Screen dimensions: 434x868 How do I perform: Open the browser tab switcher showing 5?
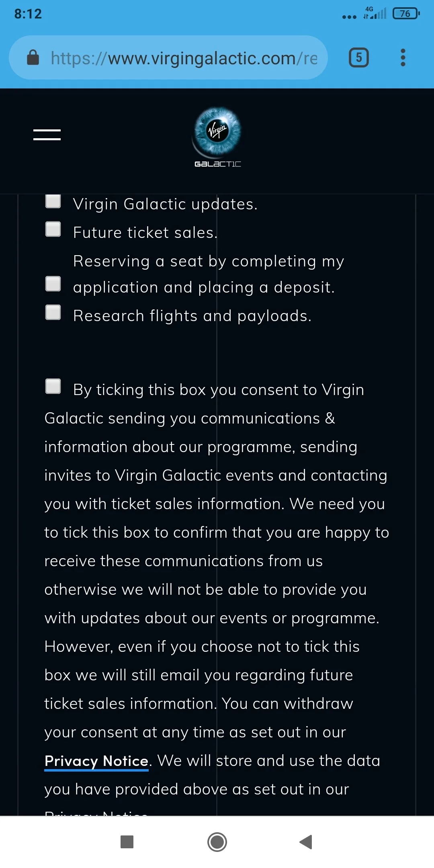pyautogui.click(x=358, y=57)
